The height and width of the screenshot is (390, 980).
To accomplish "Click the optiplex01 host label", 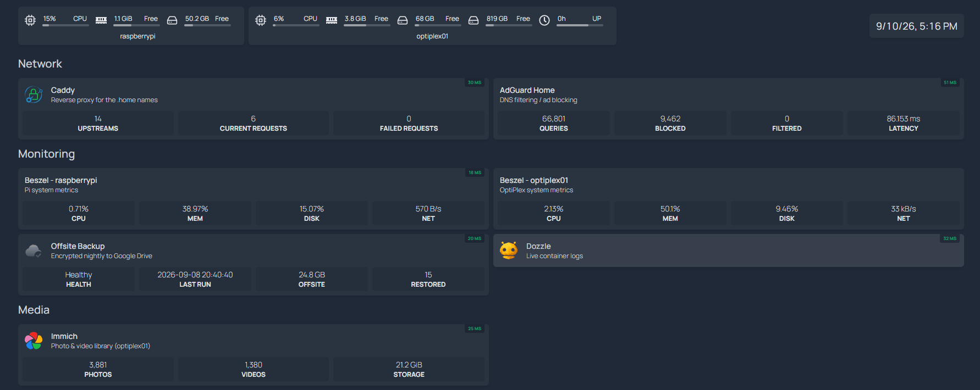I will (x=432, y=36).
